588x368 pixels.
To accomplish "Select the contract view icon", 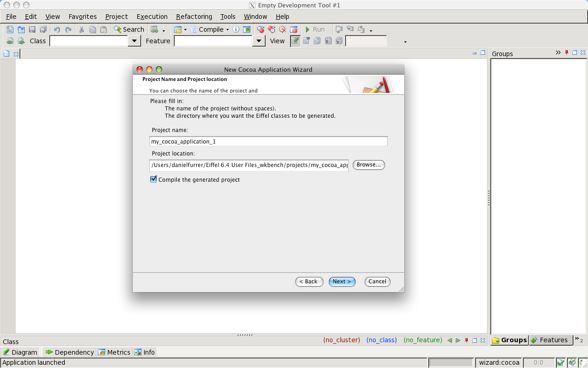I will pyautogui.click(x=328, y=41).
